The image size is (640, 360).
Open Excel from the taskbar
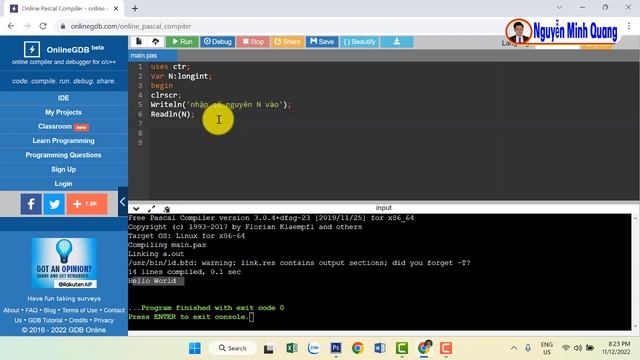[291, 348]
